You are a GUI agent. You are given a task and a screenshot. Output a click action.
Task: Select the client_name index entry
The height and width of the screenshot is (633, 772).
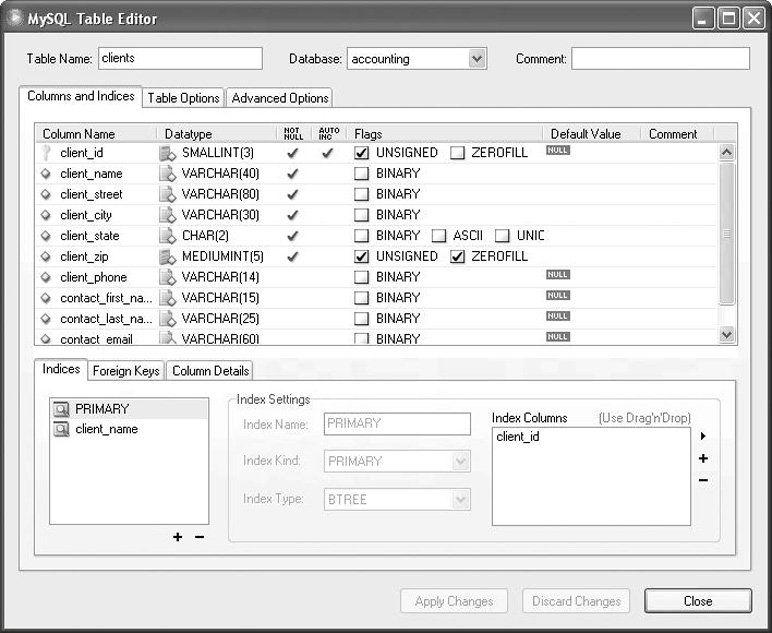pos(129,429)
